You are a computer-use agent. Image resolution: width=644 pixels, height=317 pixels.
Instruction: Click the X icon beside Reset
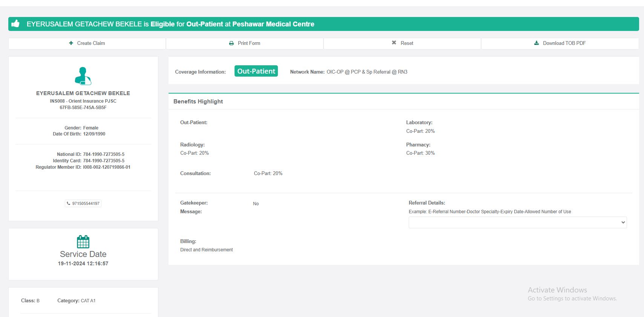tap(394, 43)
